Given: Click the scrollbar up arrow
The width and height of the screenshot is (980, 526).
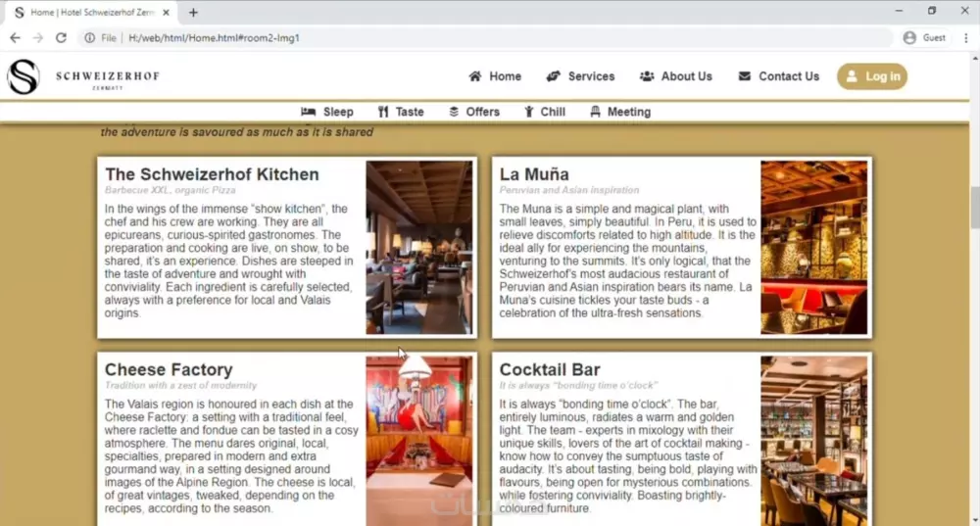Looking at the screenshot, I should click(974, 58).
